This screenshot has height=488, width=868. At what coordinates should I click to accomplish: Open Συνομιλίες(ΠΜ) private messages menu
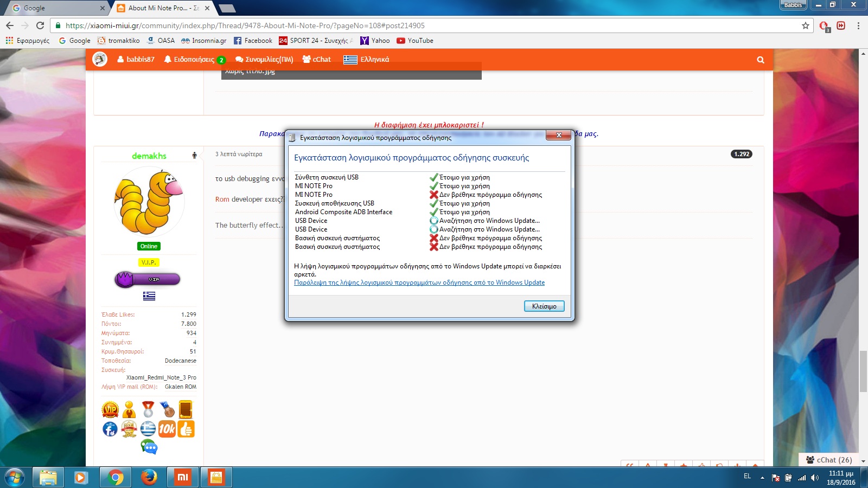(264, 60)
